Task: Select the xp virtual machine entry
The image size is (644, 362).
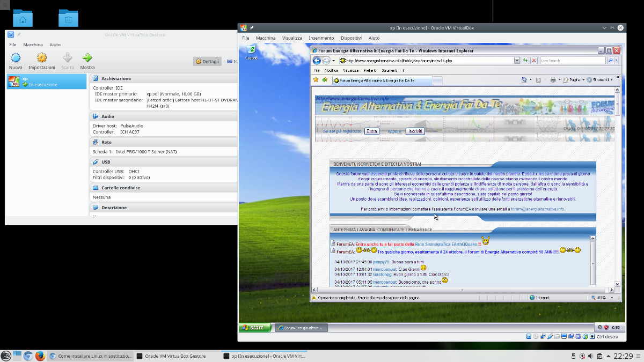Action: click(x=47, y=82)
